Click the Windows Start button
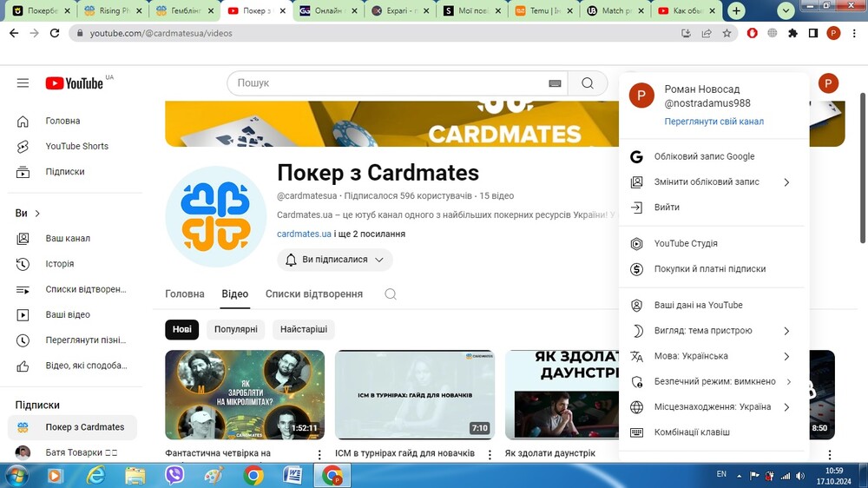868x488 pixels. pyautogui.click(x=16, y=475)
